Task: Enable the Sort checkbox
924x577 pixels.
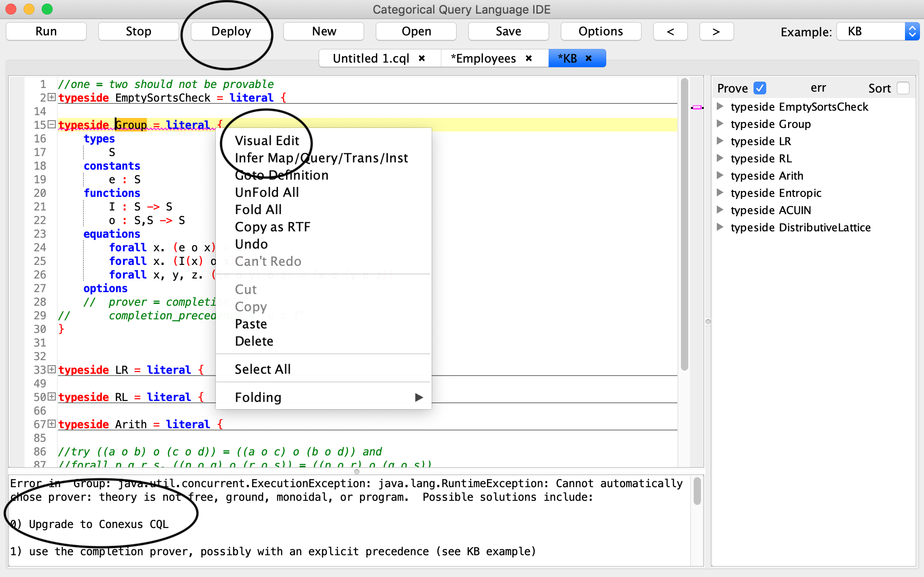Action: (903, 88)
